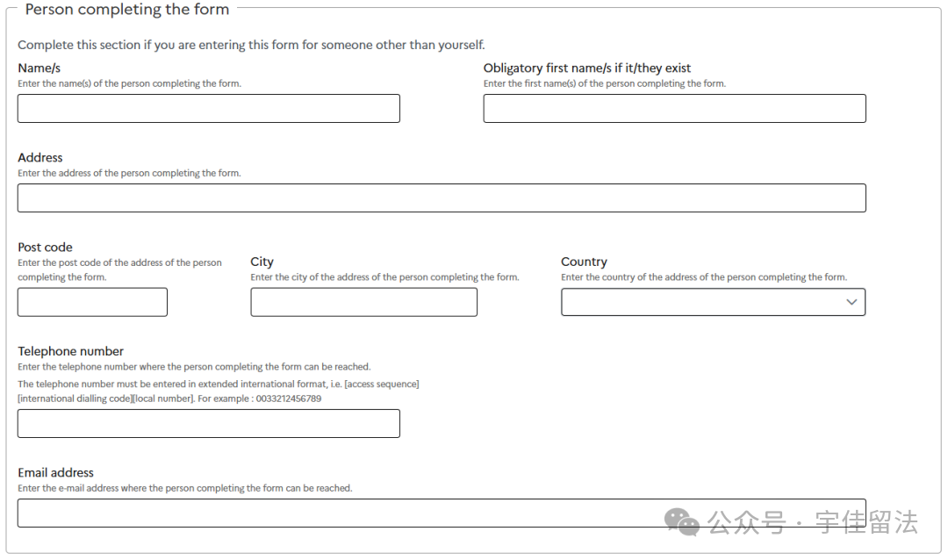This screenshot has height=560, width=948.
Task: Click the "Complete this section" instruction text
Action: pos(251,45)
